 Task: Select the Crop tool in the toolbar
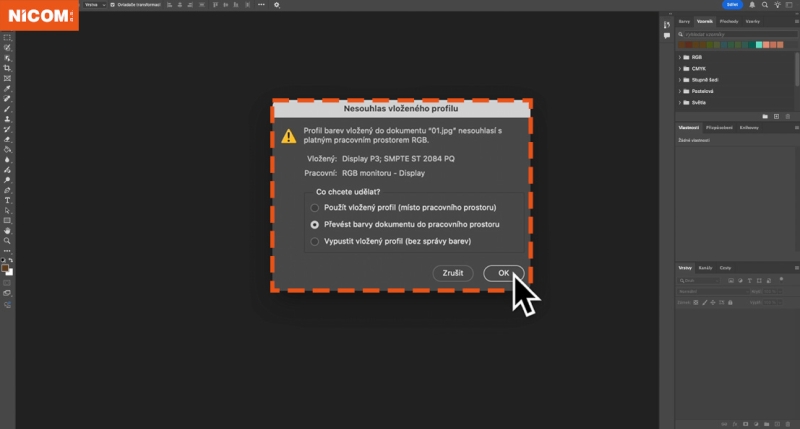(7, 67)
